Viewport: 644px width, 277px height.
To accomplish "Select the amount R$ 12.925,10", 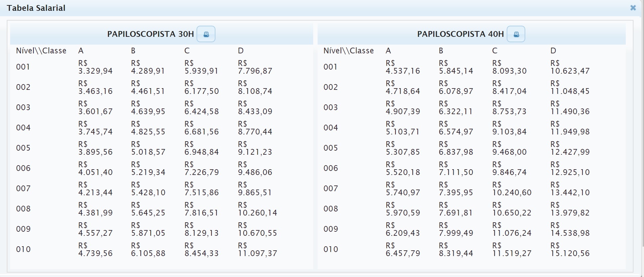I will tap(570, 169).
